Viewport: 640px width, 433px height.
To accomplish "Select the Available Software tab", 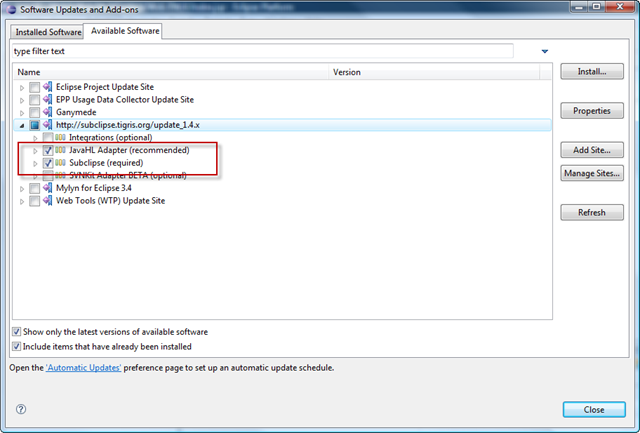I will 125,31.
